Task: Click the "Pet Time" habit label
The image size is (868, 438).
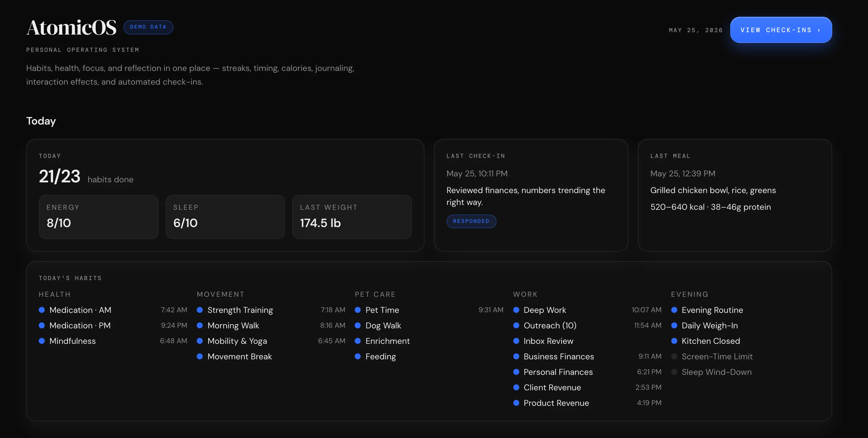Action: pyautogui.click(x=382, y=310)
